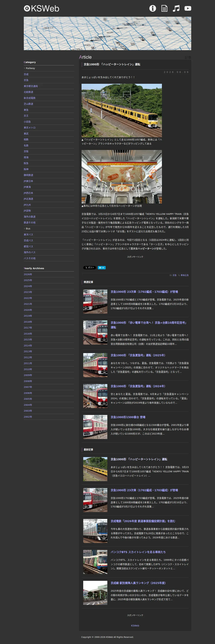Screen dimensions: 215x644
Task: Go to the 2011年 archive
Action: (x=28, y=363)
